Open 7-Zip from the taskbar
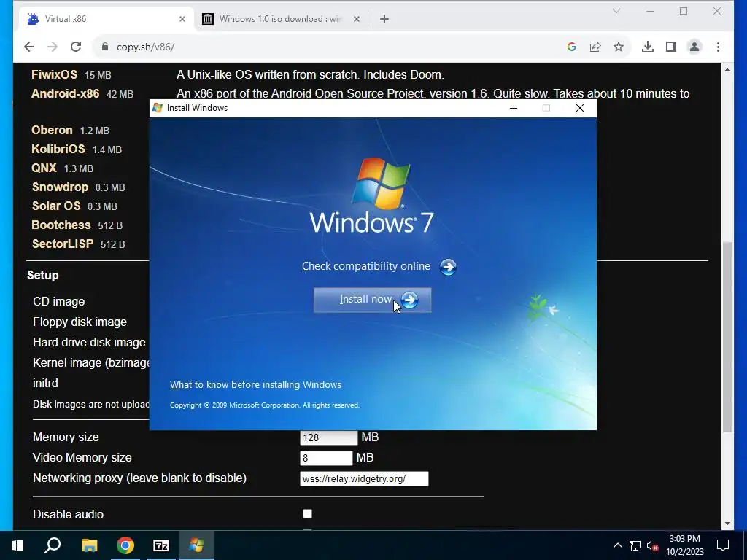This screenshot has height=560, width=747. (161, 545)
